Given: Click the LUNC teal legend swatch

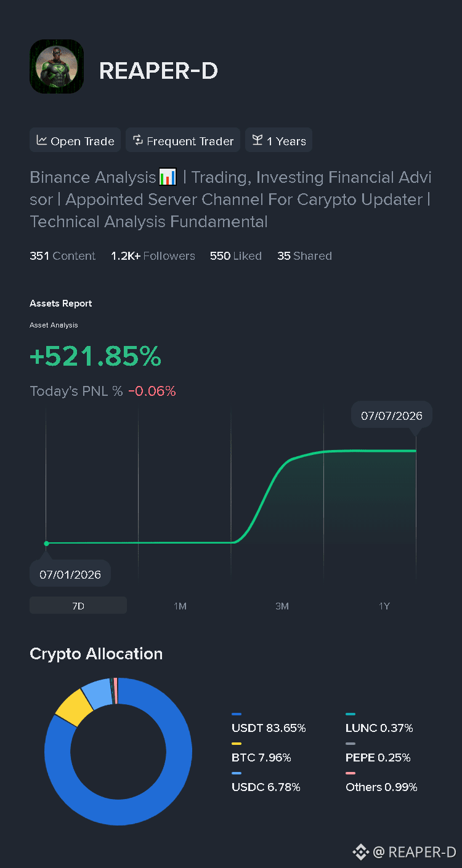Looking at the screenshot, I should tap(351, 714).
